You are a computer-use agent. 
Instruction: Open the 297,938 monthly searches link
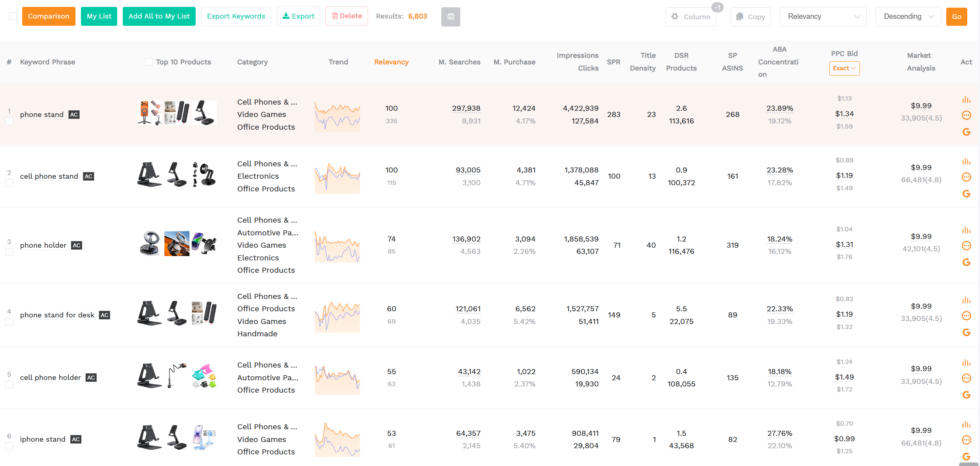coord(466,108)
